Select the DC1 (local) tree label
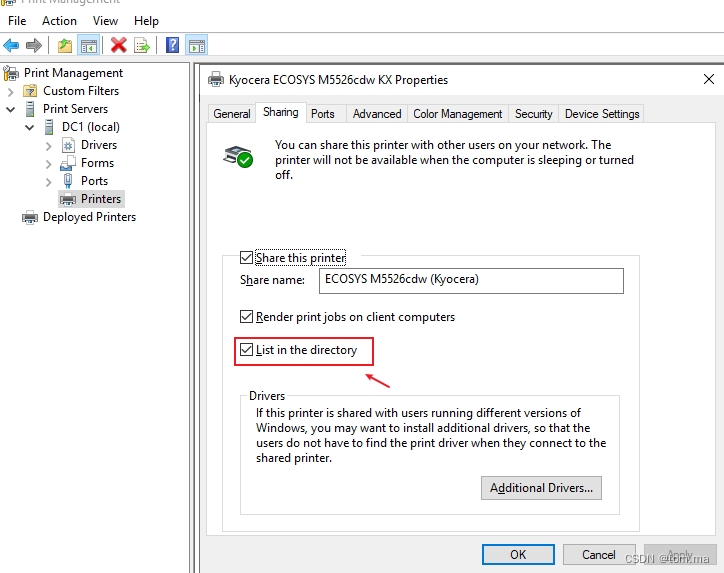The width and height of the screenshot is (724, 573). (91, 127)
